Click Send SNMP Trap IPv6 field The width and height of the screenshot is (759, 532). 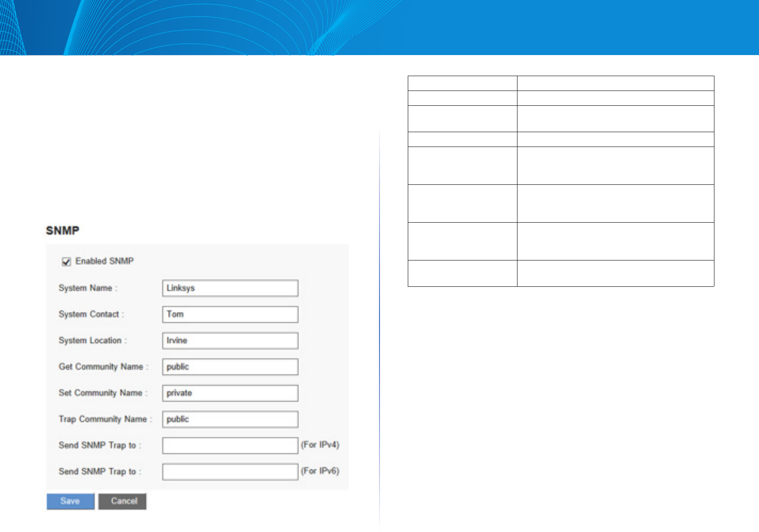tap(230, 472)
